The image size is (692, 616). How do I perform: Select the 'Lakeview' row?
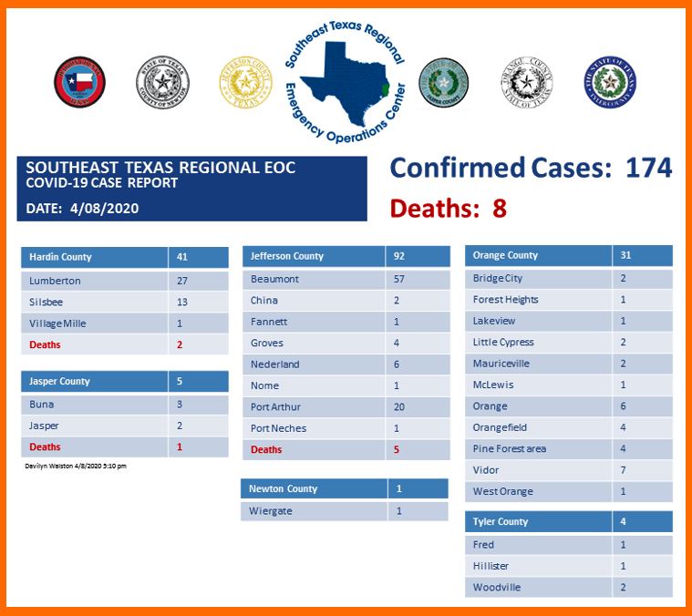pos(569,321)
